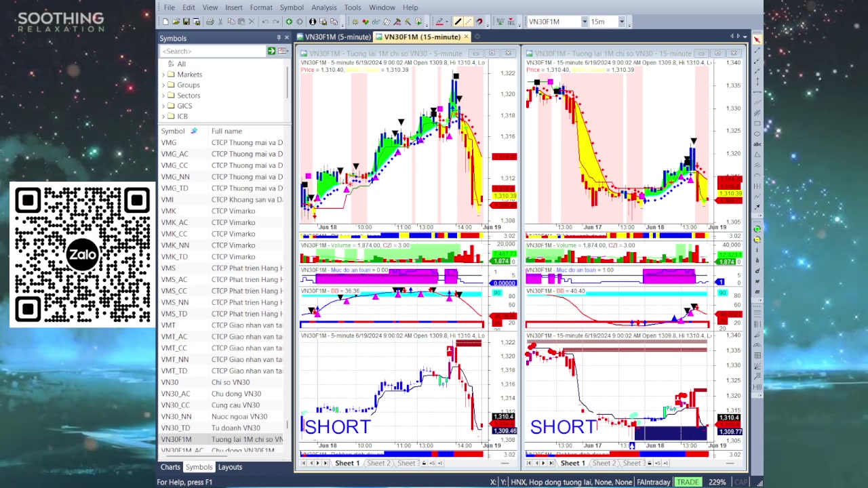This screenshot has height=488, width=868.
Task: Click the Open file icon in toolbar
Action: 176,22
